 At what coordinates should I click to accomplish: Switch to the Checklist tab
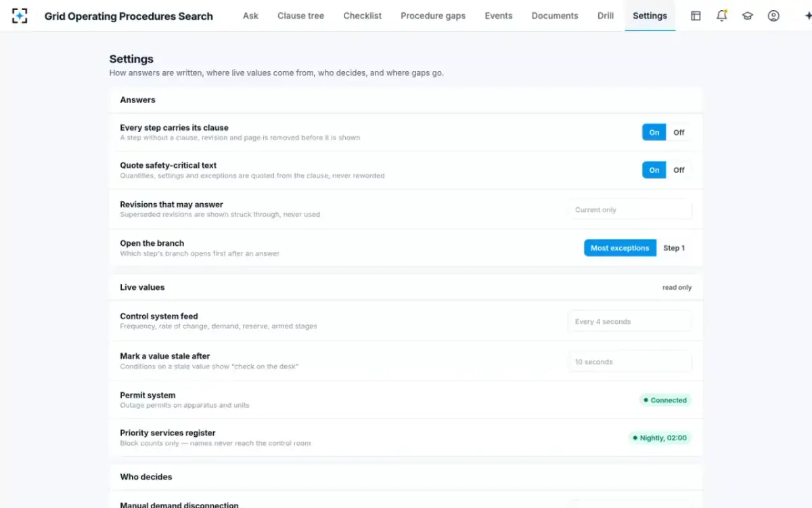click(363, 16)
